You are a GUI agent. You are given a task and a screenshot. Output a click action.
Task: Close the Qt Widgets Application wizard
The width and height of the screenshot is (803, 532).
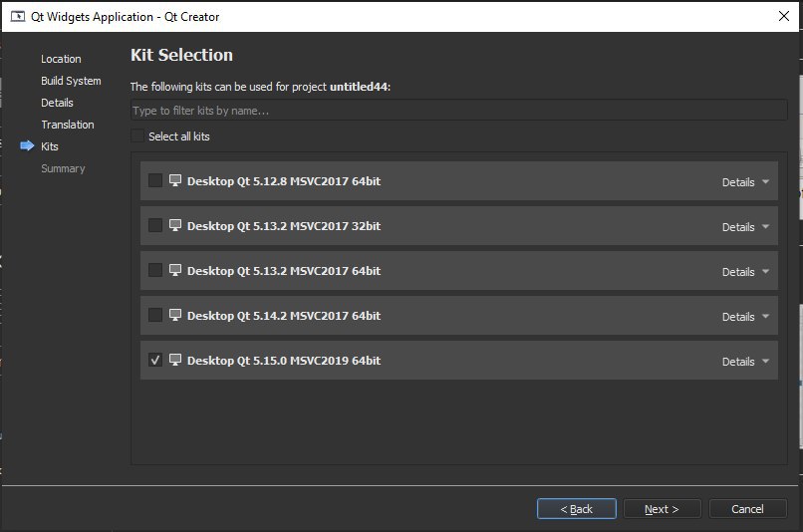pos(783,16)
